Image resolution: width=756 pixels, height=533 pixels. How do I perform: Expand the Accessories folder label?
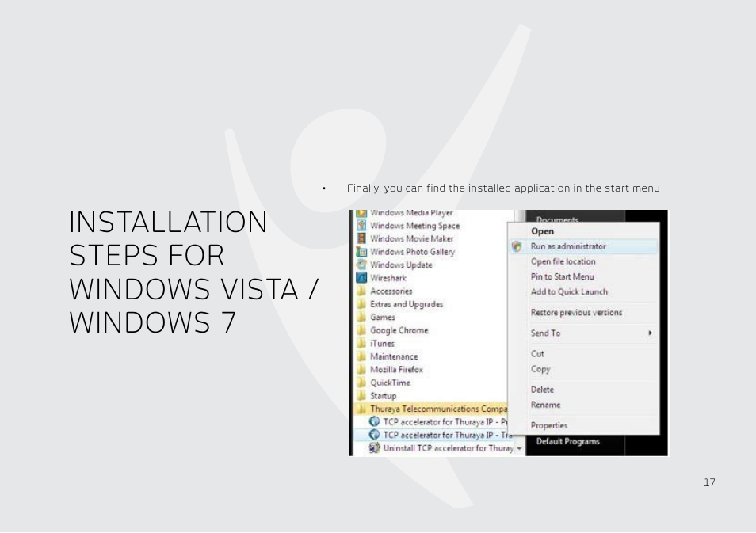tap(391, 291)
